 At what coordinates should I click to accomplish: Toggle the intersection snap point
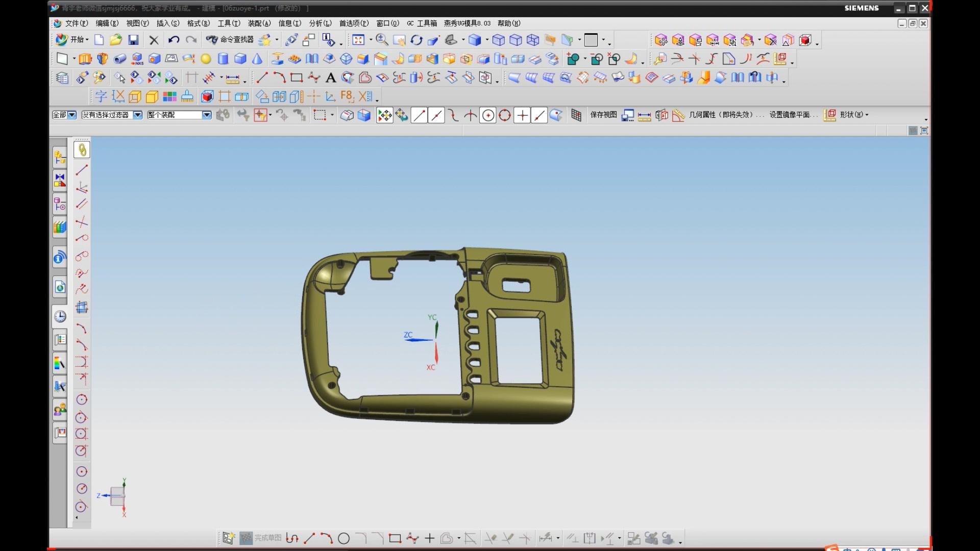pyautogui.click(x=471, y=116)
